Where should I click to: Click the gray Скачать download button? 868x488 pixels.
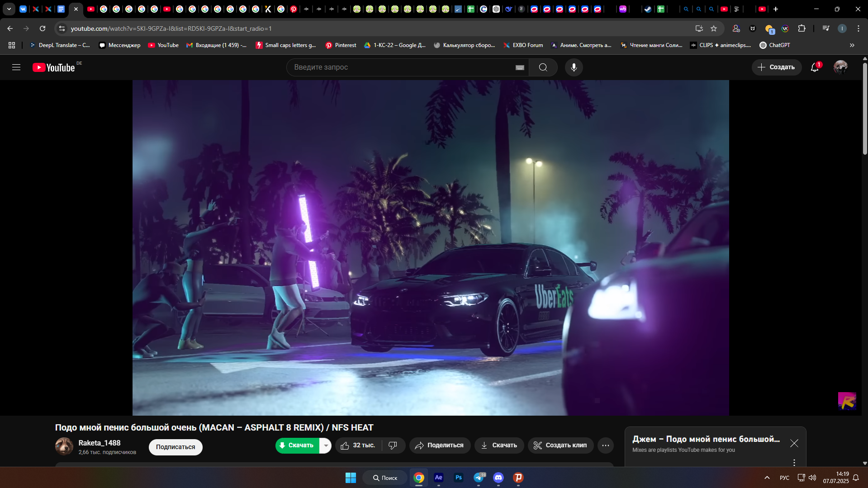(499, 445)
